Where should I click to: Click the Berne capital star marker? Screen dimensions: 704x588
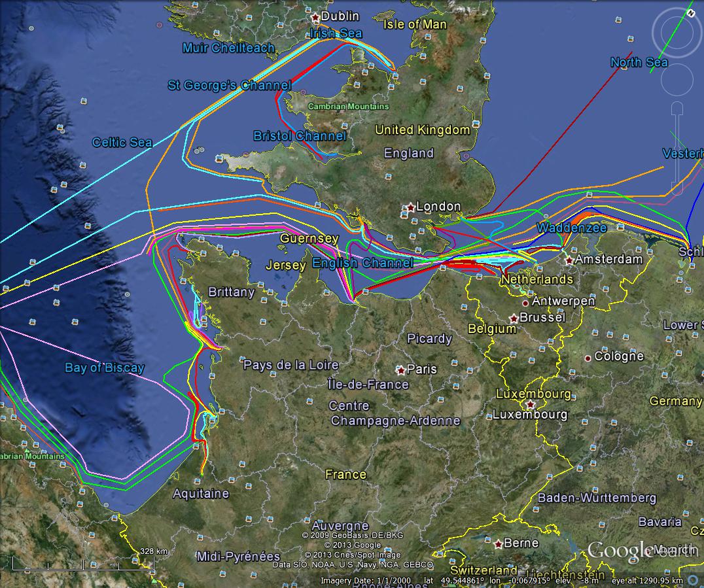coord(499,544)
